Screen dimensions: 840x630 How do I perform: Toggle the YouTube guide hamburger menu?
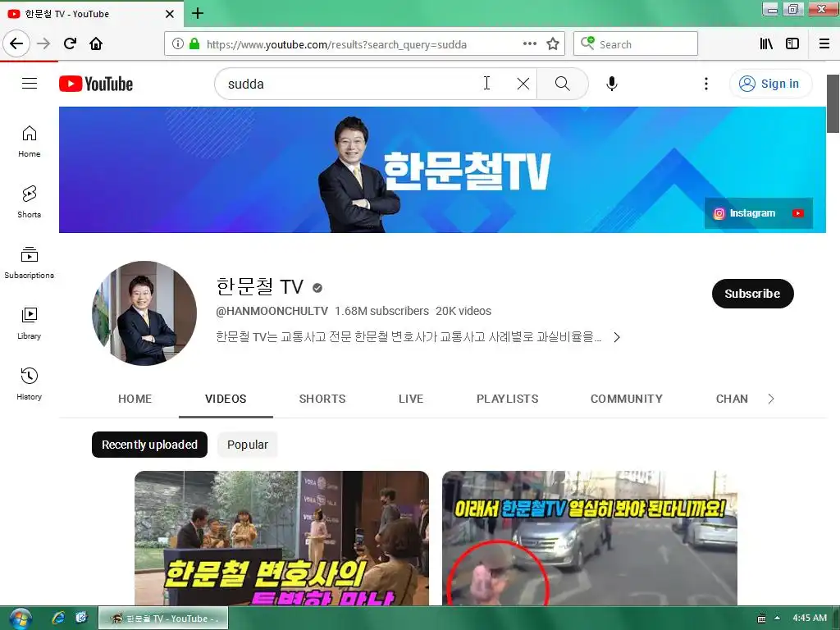[30, 84]
